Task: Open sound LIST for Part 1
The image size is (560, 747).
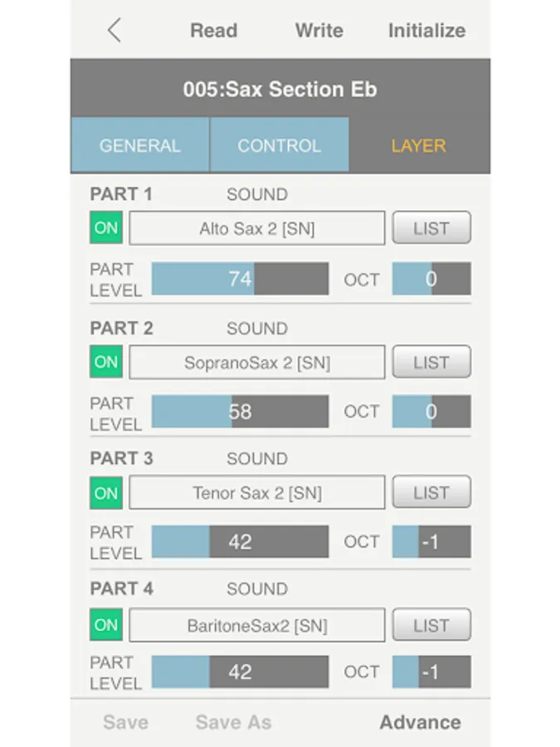Action: coord(431,227)
